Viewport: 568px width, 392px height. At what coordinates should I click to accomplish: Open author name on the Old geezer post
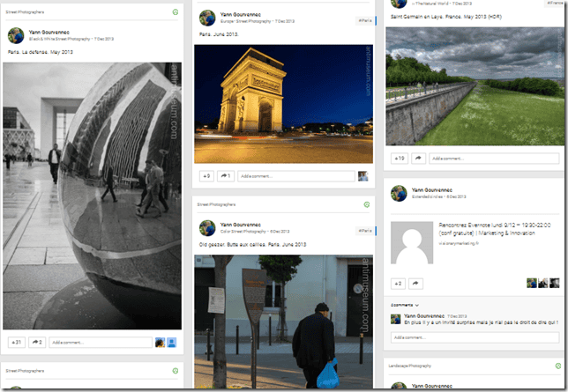point(240,225)
